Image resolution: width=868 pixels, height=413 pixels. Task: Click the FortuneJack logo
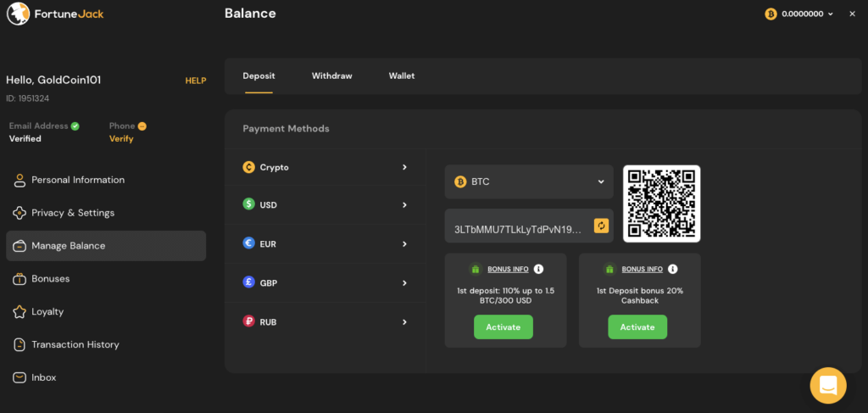(55, 14)
